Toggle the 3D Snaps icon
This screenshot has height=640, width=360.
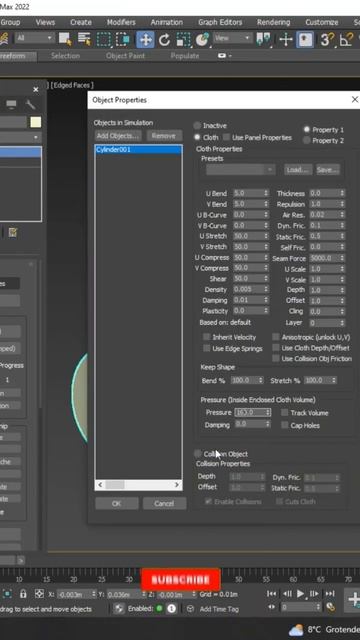[x=327, y=40]
